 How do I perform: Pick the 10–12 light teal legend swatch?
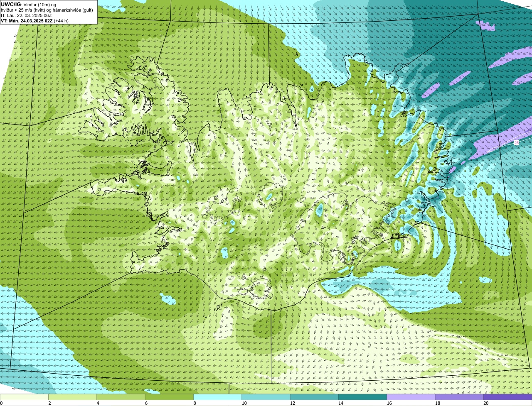coord(266,397)
